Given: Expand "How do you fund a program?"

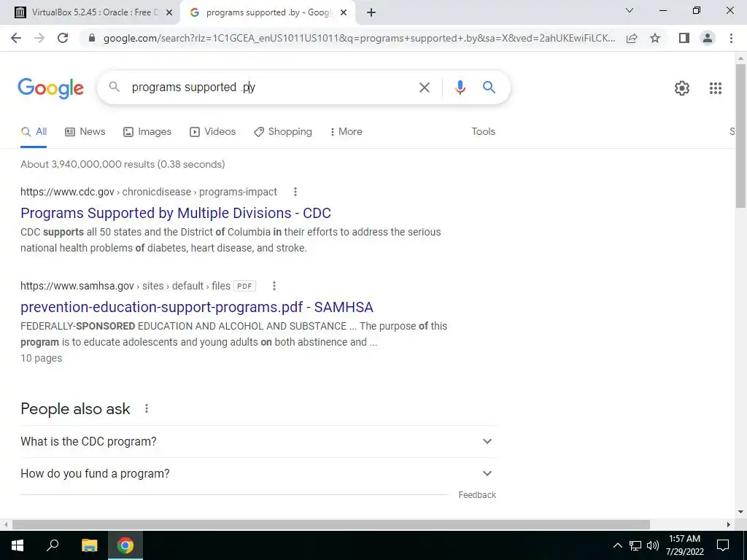Looking at the screenshot, I should [258, 473].
